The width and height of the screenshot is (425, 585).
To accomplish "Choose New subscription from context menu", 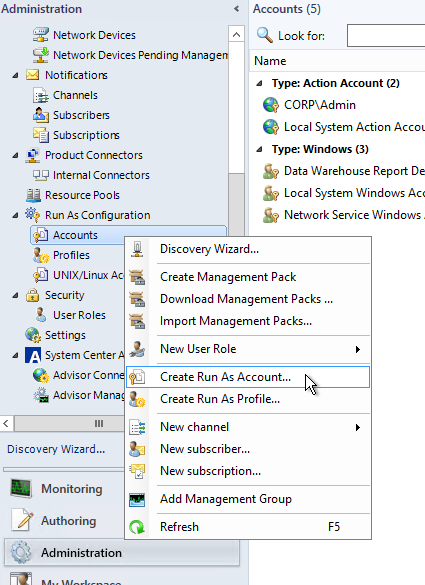I will (x=248, y=471).
